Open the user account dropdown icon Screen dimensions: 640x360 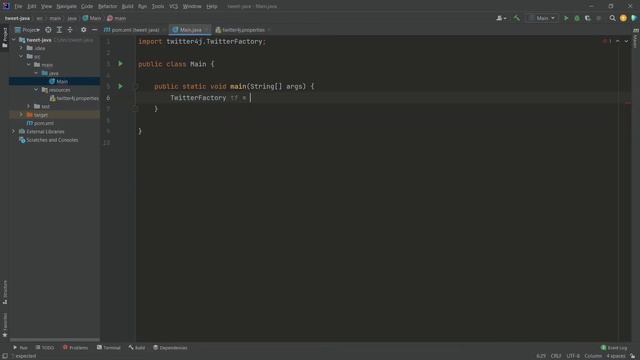(501, 18)
